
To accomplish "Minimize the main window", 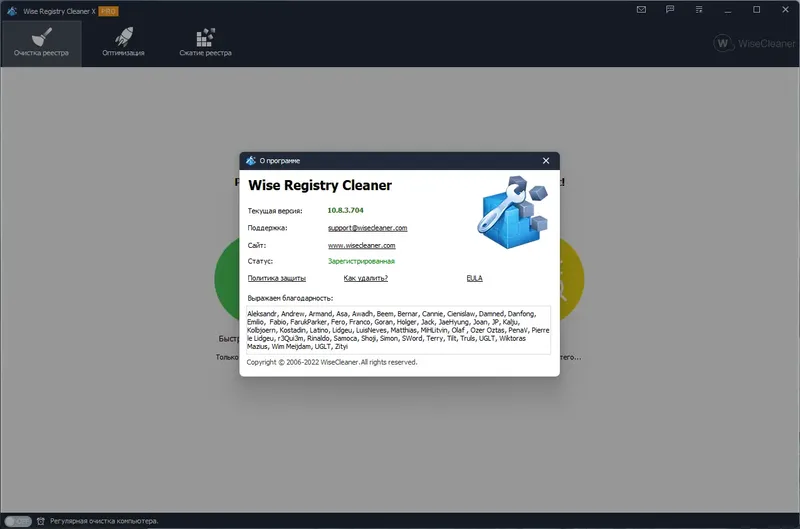I will [728, 10].
